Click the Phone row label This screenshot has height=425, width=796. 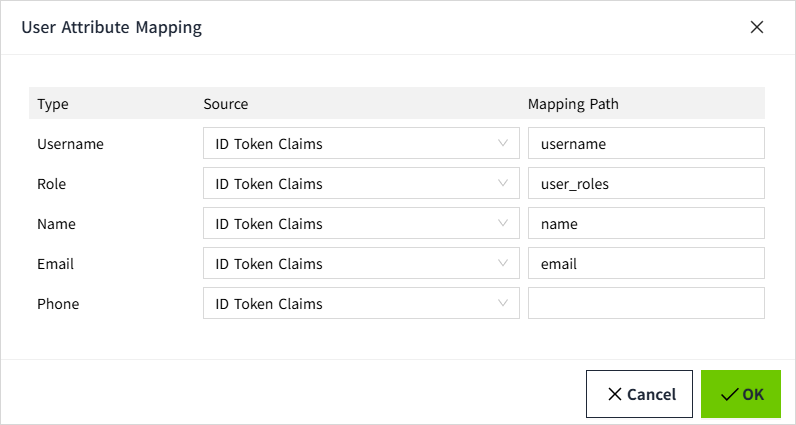pyautogui.click(x=58, y=304)
